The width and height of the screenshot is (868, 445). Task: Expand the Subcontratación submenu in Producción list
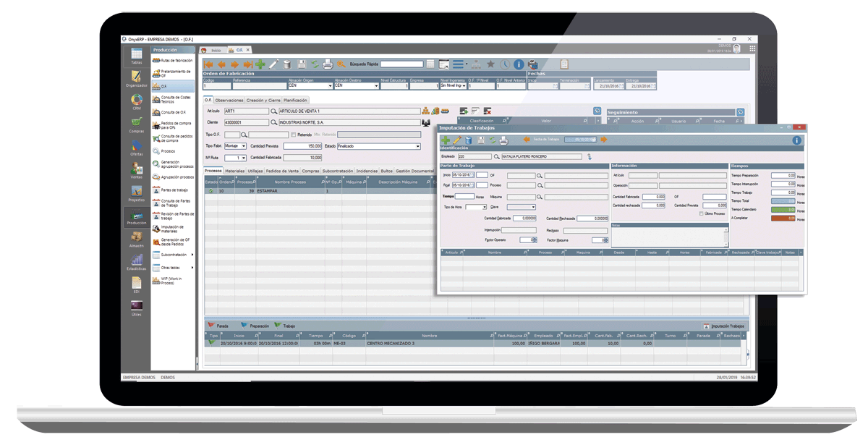(192, 255)
